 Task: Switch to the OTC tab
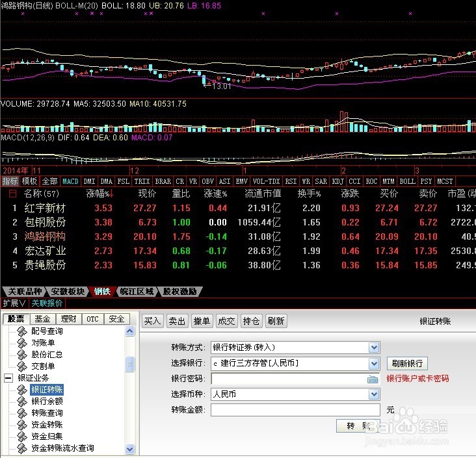[x=93, y=319]
